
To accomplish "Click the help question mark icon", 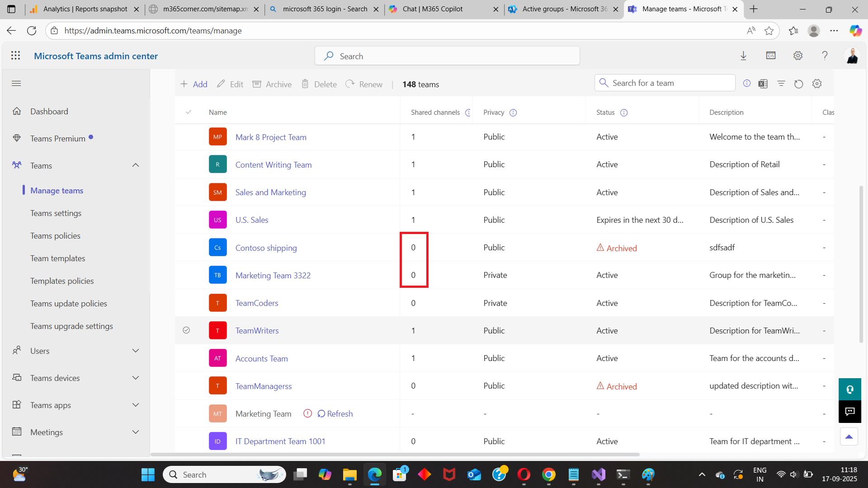I will pos(825,56).
